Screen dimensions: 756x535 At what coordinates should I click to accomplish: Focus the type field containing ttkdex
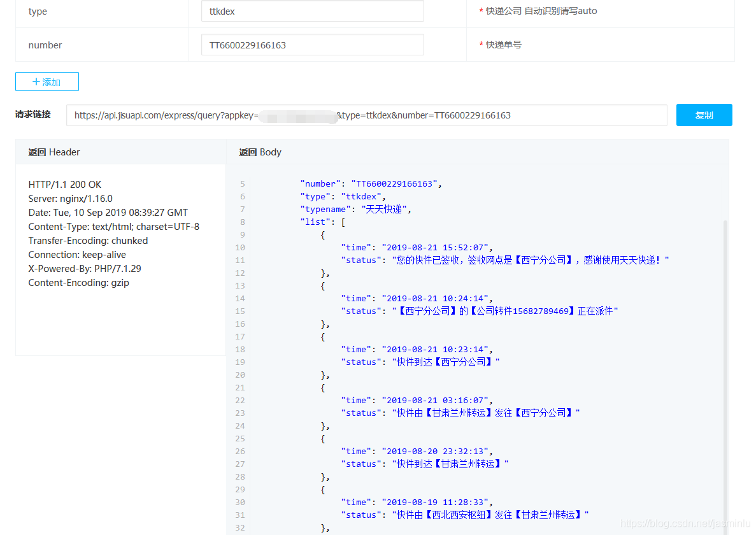tap(312, 11)
